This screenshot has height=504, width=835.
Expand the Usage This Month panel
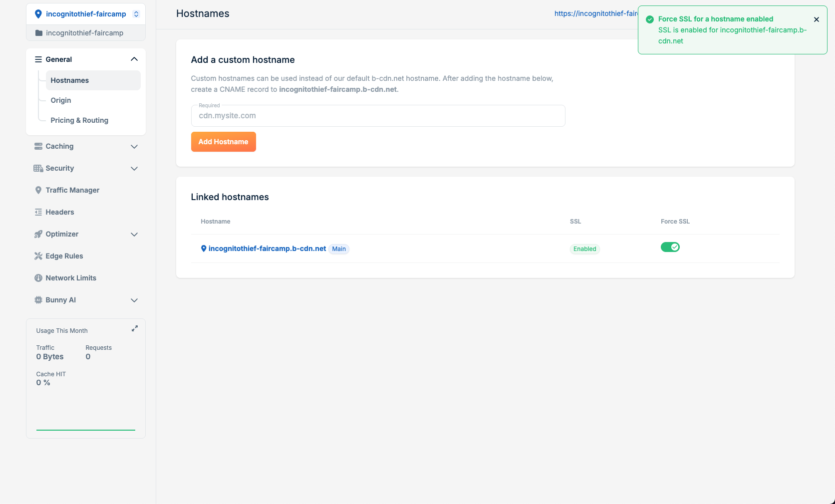pyautogui.click(x=135, y=328)
